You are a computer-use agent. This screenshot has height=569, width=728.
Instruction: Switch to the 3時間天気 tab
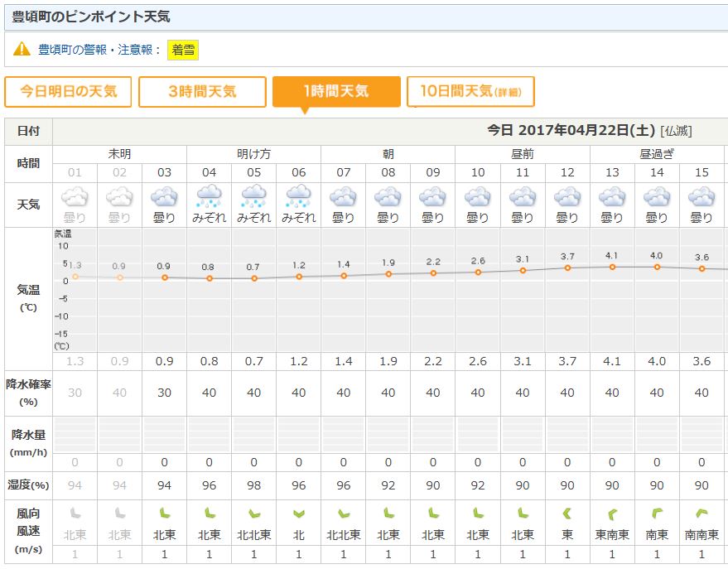tap(202, 92)
